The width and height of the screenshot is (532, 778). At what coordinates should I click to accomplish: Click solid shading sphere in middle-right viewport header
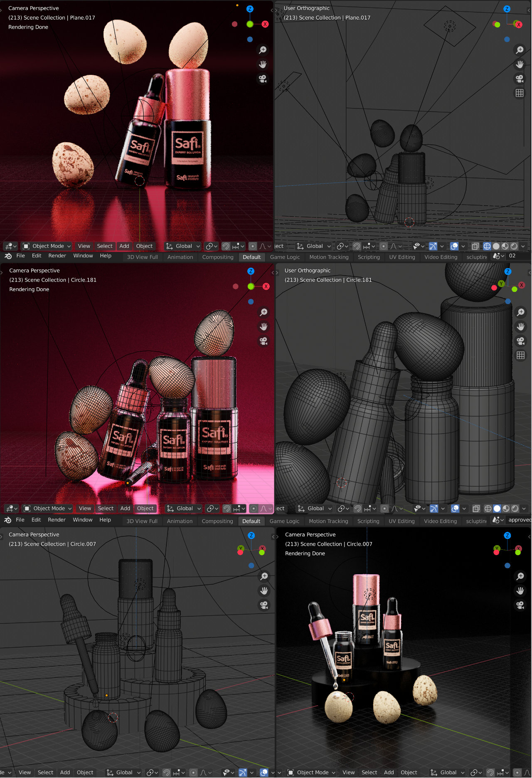coord(497,509)
